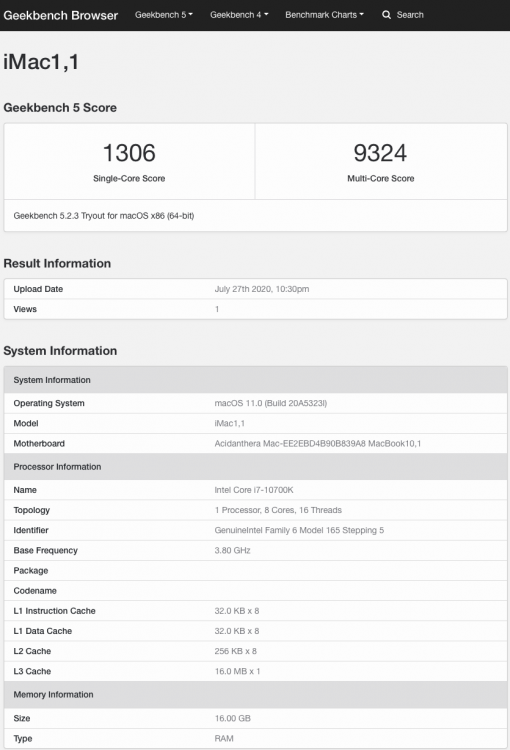
Task: Click the iMac1,1 page heading
Action: 41,62
